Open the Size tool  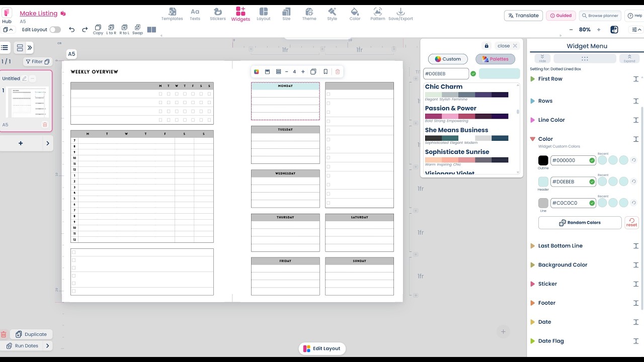click(286, 15)
